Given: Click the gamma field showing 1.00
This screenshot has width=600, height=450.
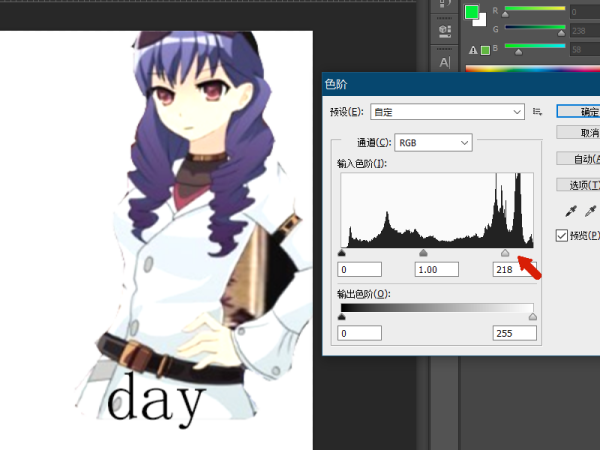Looking at the screenshot, I should (x=437, y=269).
